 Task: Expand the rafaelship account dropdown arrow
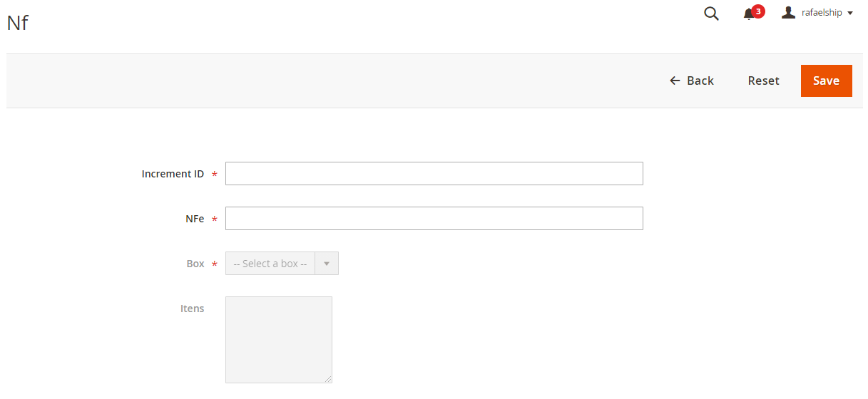point(850,14)
